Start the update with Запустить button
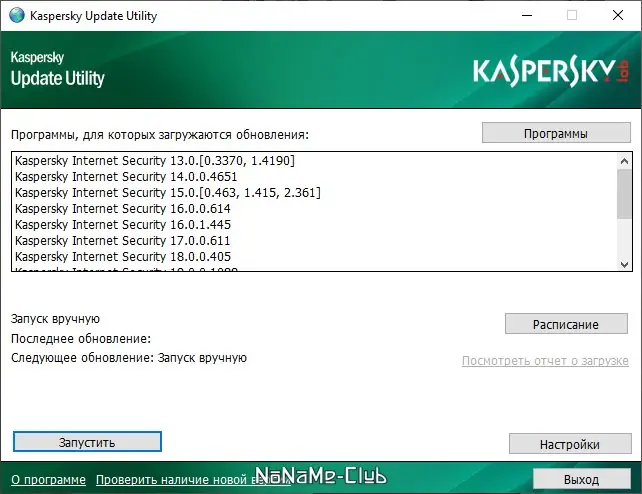The width and height of the screenshot is (642, 494). click(x=87, y=442)
